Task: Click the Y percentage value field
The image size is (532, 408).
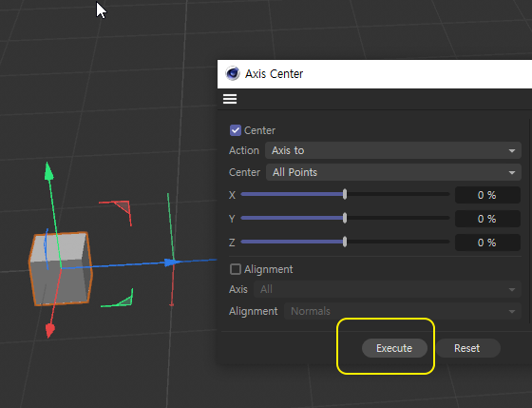Action: pyautogui.click(x=487, y=219)
